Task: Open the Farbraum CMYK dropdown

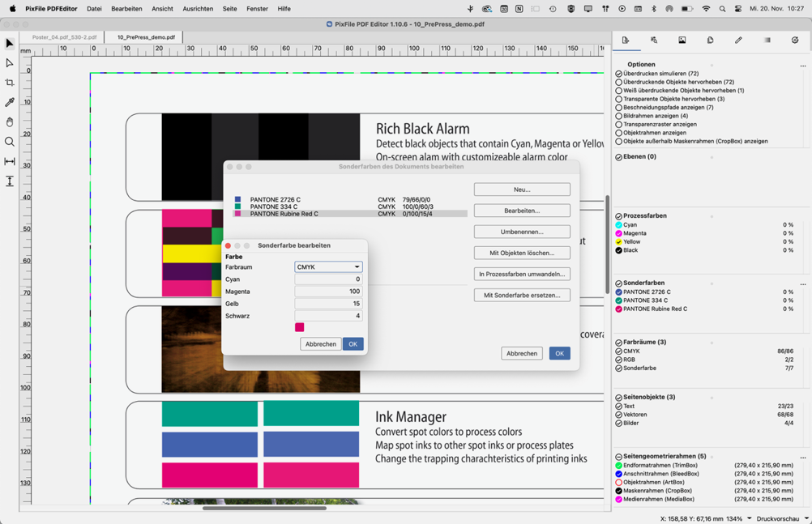Action: [328, 267]
